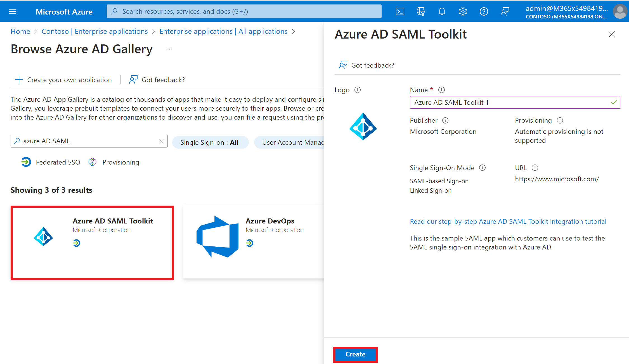The height and width of the screenshot is (364, 629).
Task: Open the SAML Toolkit integration tutorial link
Action: (x=508, y=222)
